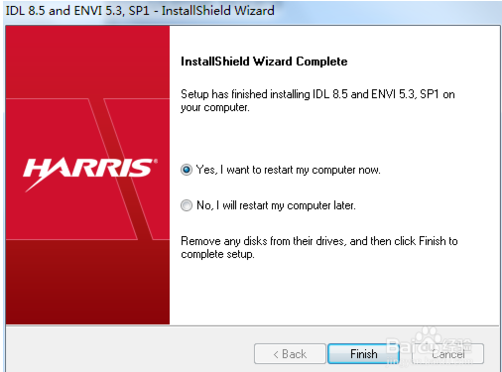Click the Finish button
The image size is (502, 372).
pos(364,354)
